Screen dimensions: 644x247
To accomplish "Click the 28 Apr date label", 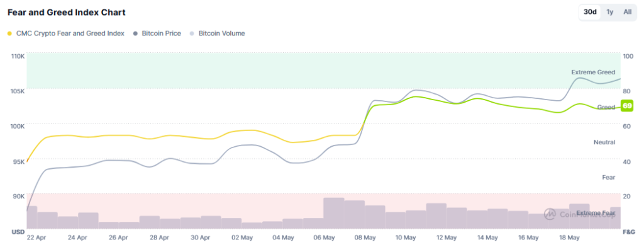I will (x=159, y=238).
